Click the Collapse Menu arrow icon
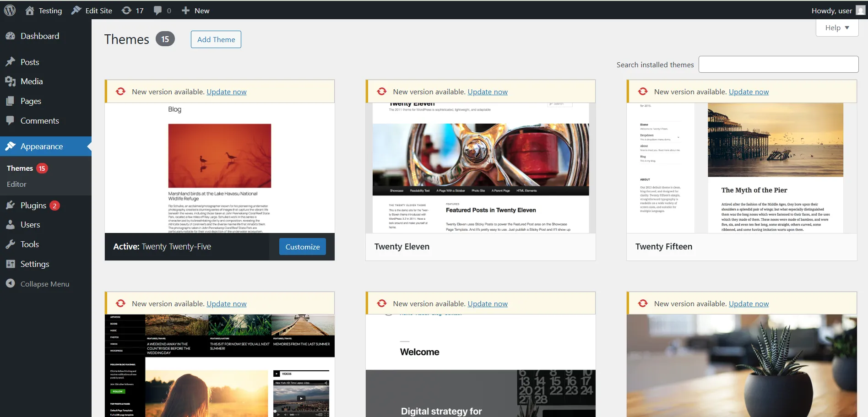This screenshot has width=868, height=417. click(x=11, y=284)
